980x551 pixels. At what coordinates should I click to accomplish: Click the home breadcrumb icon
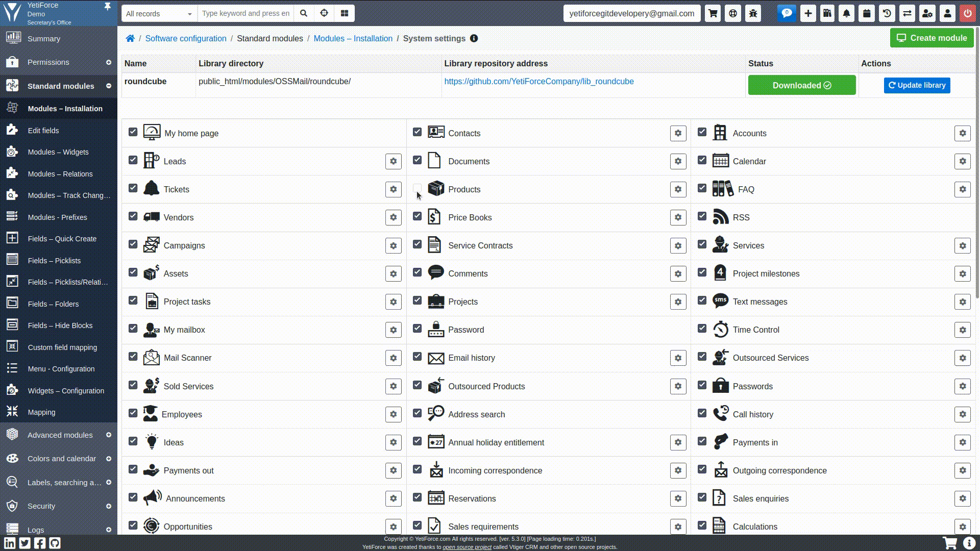130,39
